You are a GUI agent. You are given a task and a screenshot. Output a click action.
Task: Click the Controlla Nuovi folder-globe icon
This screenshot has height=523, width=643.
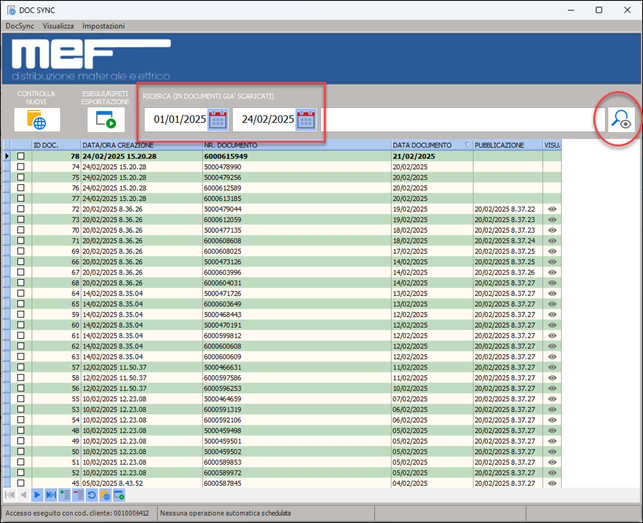coord(37,120)
